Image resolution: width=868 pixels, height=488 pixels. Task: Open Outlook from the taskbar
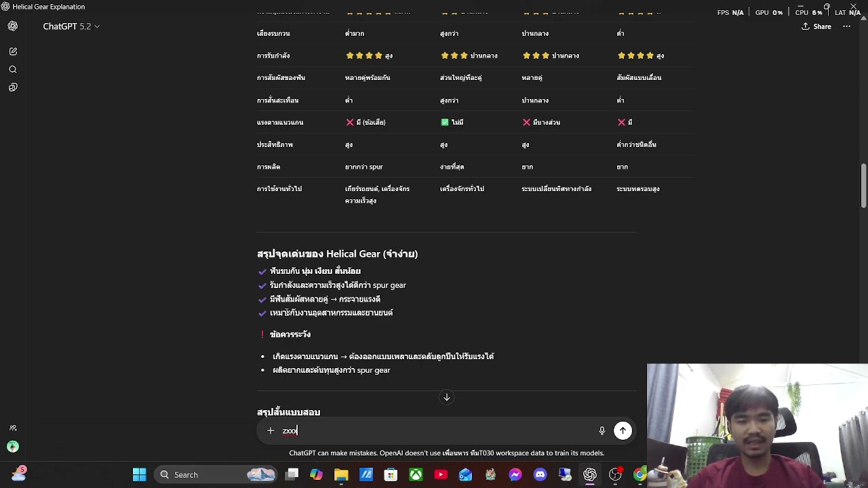(465, 475)
